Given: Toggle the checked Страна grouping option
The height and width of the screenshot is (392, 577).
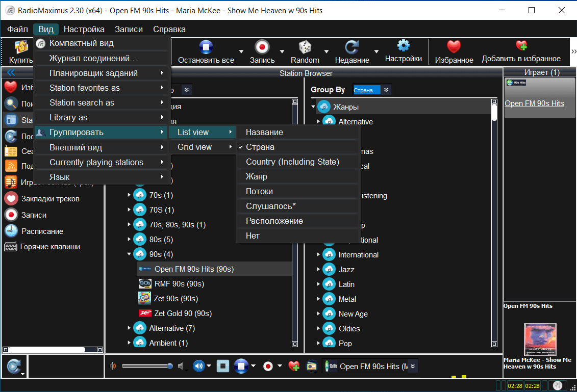Looking at the screenshot, I should pyautogui.click(x=297, y=147).
